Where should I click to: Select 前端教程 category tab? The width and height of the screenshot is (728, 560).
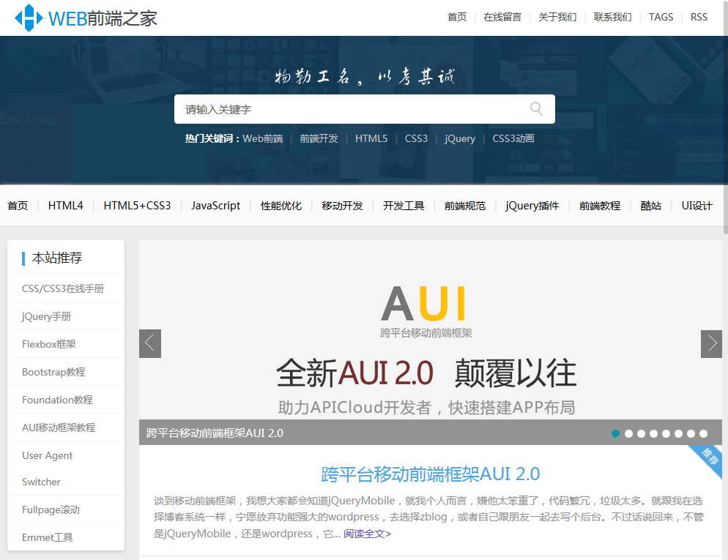599,206
